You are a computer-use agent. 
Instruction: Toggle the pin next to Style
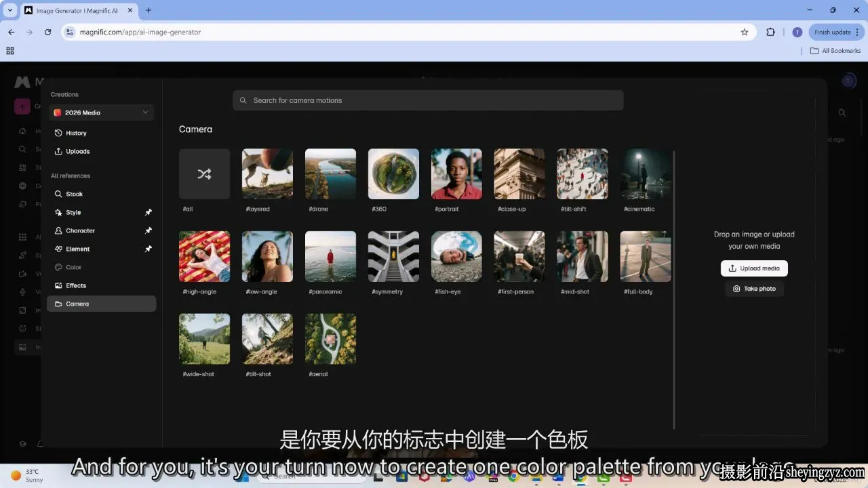tap(149, 212)
